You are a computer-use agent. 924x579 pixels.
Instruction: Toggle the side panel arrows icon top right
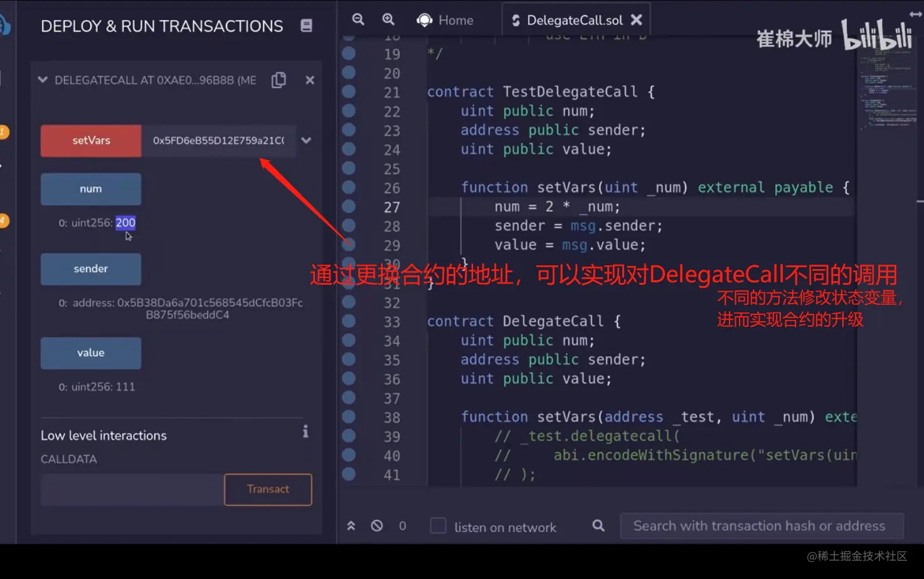pyautogui.click(x=916, y=13)
